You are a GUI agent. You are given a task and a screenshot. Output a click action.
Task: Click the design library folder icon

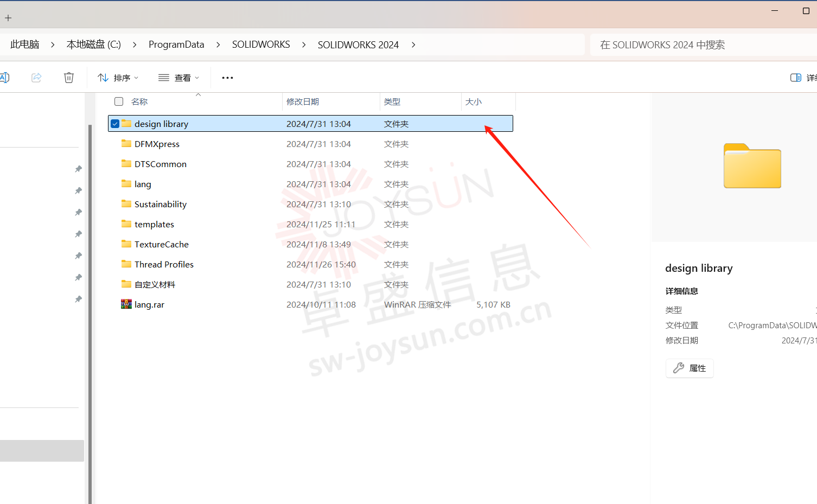point(126,123)
